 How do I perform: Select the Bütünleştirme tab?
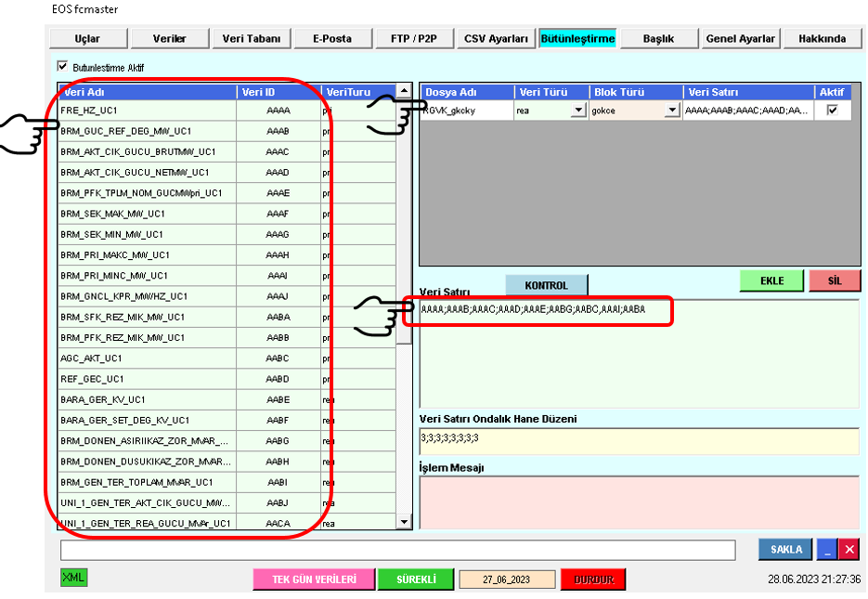tap(577, 39)
